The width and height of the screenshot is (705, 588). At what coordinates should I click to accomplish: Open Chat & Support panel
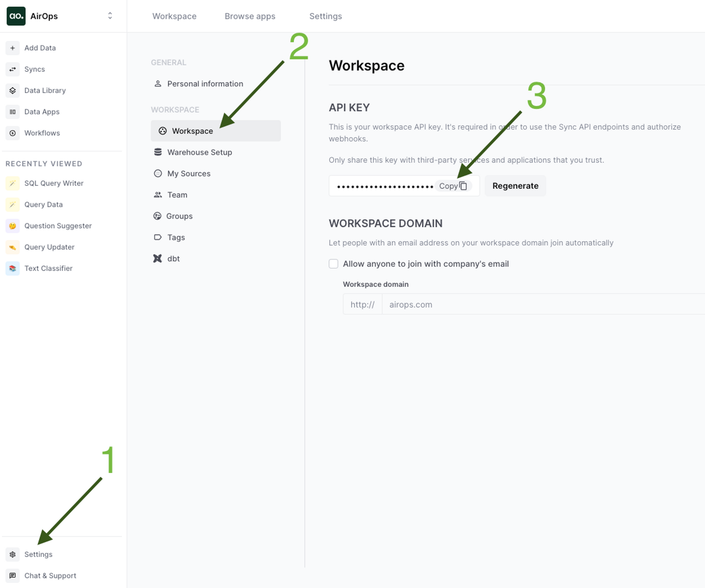(50, 576)
